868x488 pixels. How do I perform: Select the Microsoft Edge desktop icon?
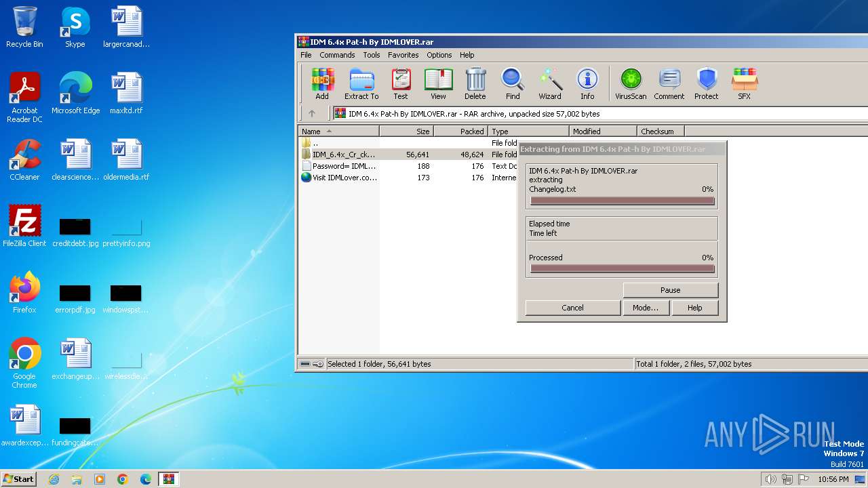[75, 94]
